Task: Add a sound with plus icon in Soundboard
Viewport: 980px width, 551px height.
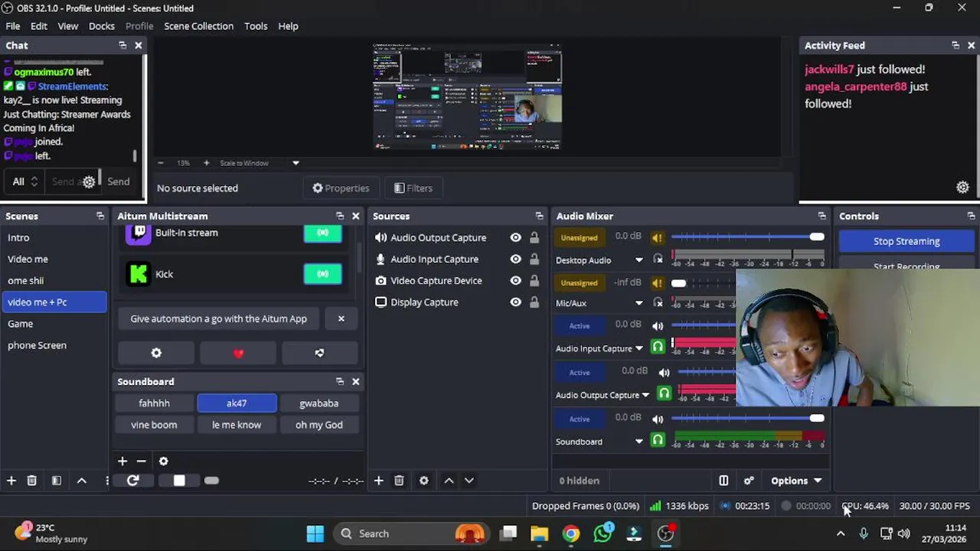Action: (122, 461)
